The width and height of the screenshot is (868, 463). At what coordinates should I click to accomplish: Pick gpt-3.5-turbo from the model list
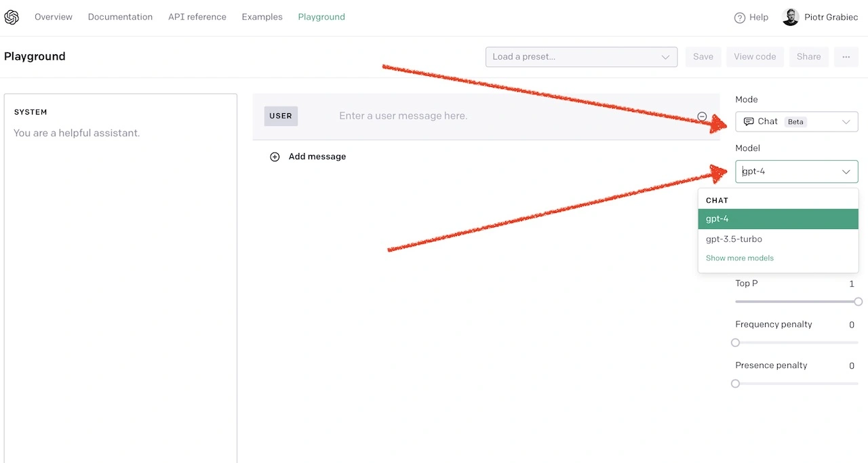point(778,239)
